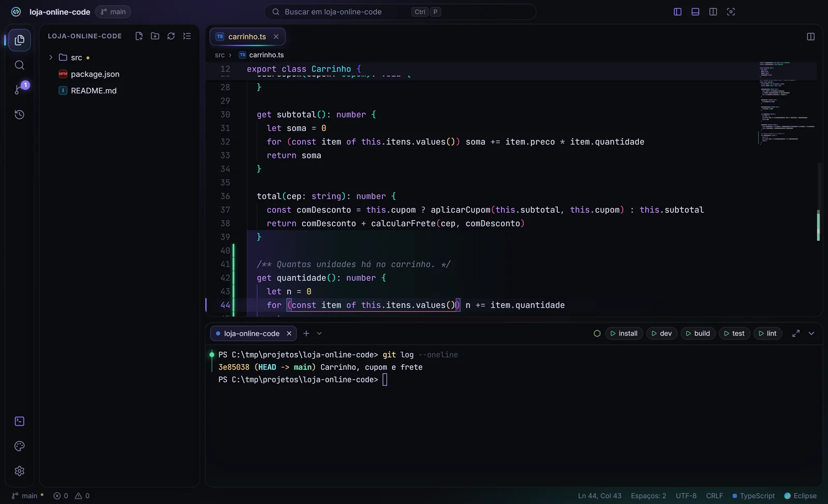This screenshot has height=504, width=828.
Task: Open package.json file
Action: [x=120, y=74]
